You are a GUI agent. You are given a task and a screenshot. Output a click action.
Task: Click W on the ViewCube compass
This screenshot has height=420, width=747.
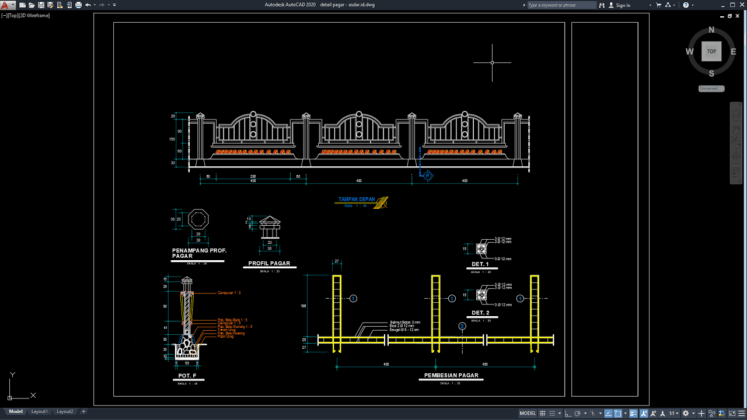[x=689, y=51]
